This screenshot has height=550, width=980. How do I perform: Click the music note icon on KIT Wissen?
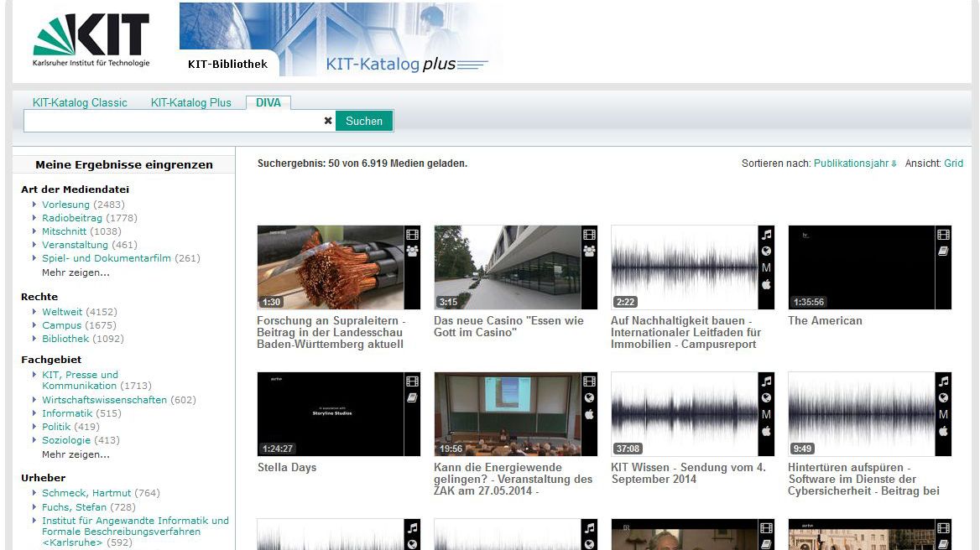click(766, 381)
